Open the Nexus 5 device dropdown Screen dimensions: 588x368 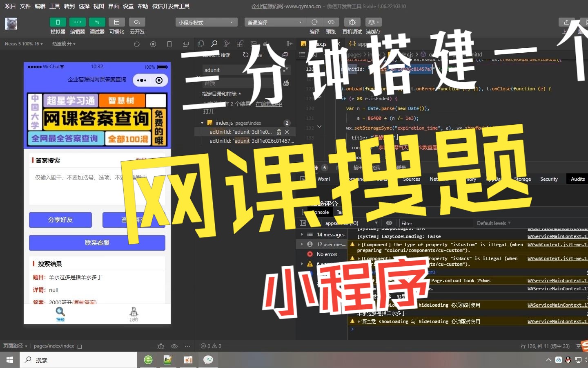24,44
